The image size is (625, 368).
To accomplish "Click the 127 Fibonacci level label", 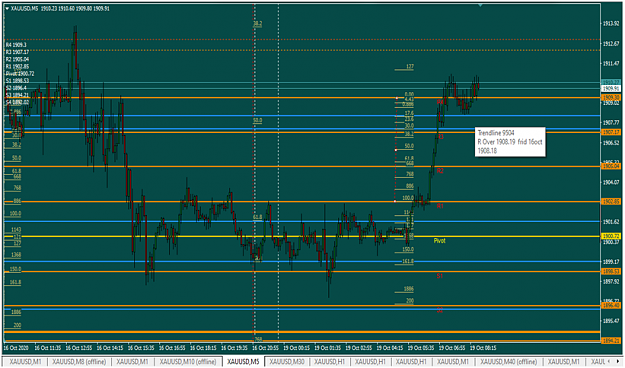I will 410,67.
